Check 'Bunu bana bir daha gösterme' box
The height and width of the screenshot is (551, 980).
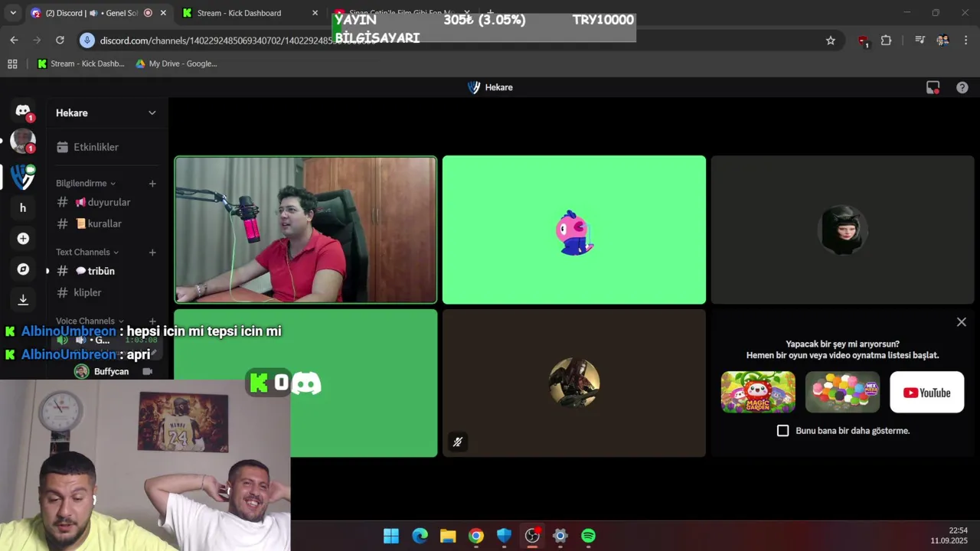pos(782,431)
